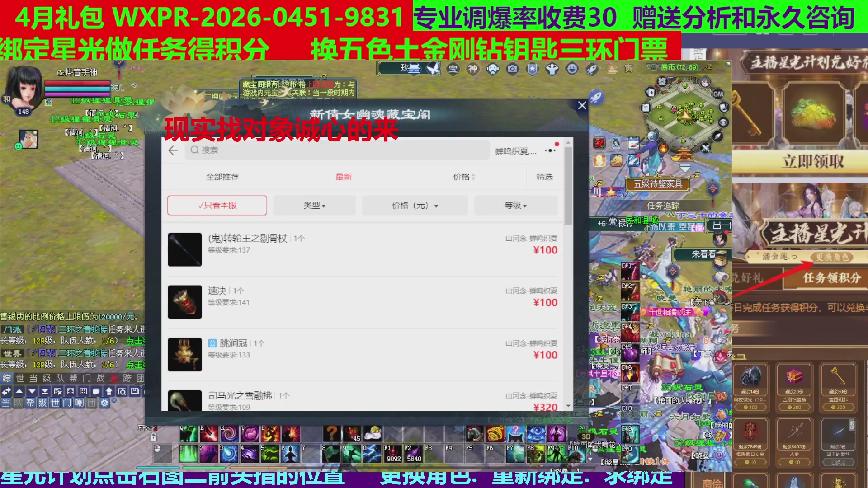The height and width of the screenshot is (488, 868).
Task: Open the (鬼)转轮王之剔骨杖 listing
Action: 363,249
